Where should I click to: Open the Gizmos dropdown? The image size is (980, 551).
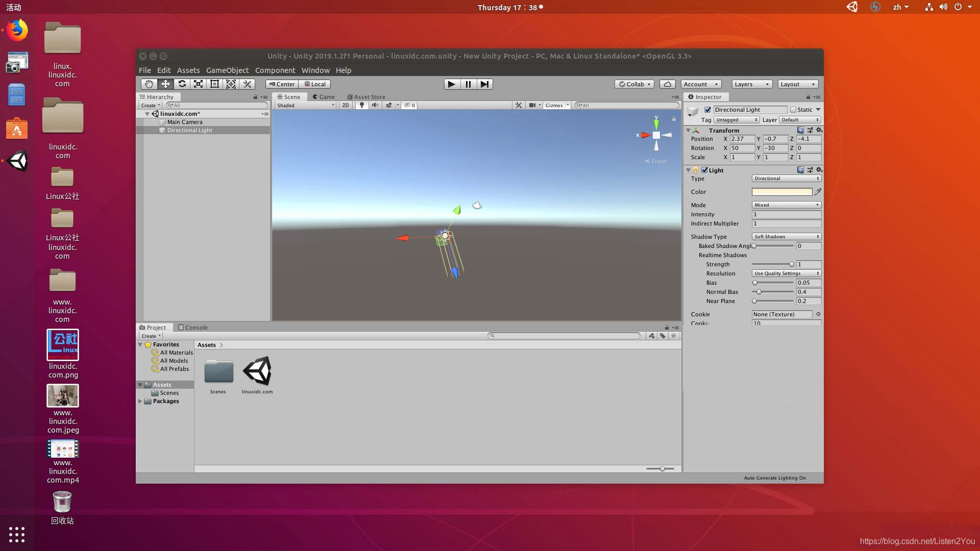(556, 105)
